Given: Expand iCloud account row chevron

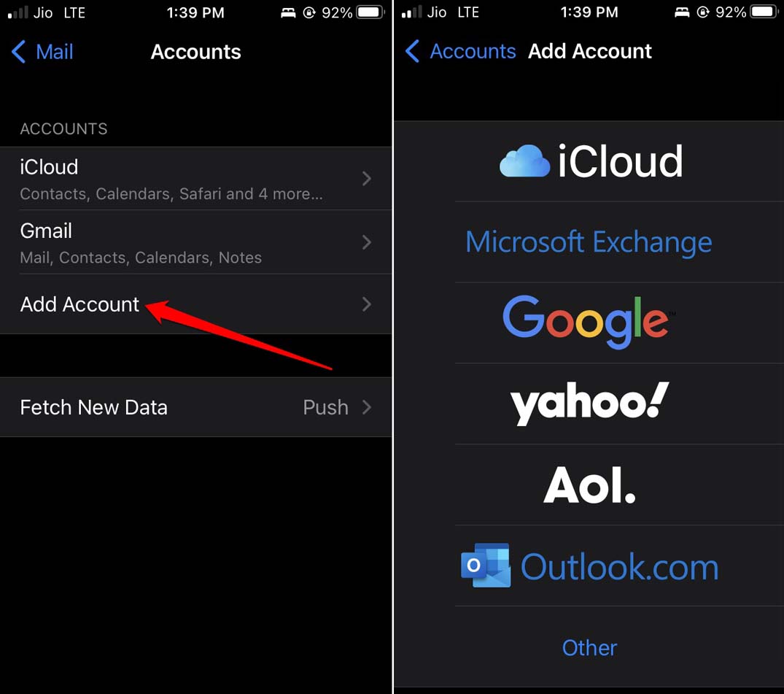Looking at the screenshot, I should 367,179.
